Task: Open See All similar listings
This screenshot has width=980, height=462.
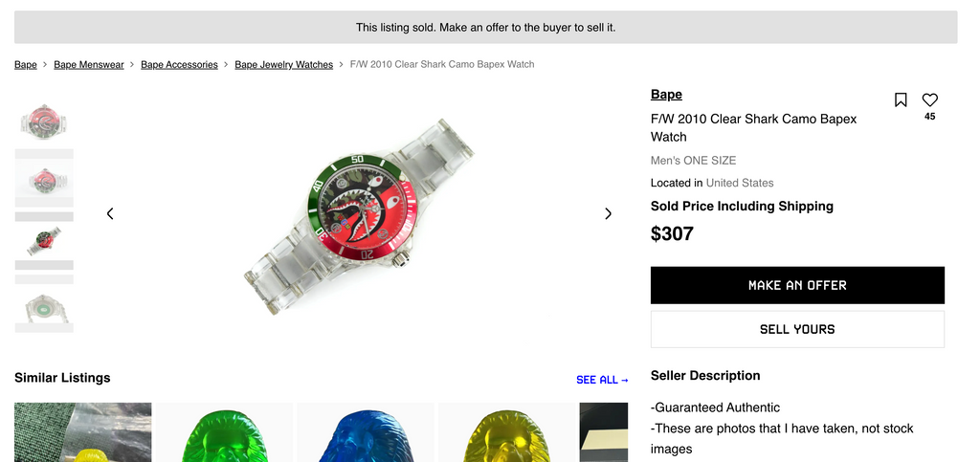Action: 602,380
